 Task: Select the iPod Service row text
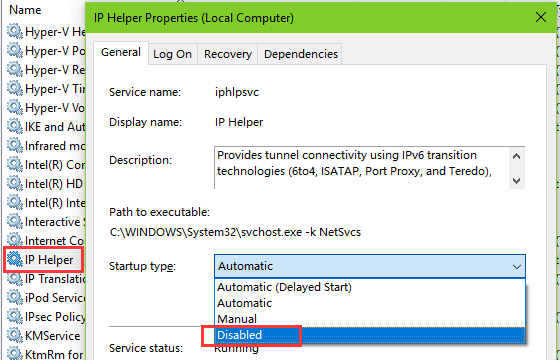55,298
